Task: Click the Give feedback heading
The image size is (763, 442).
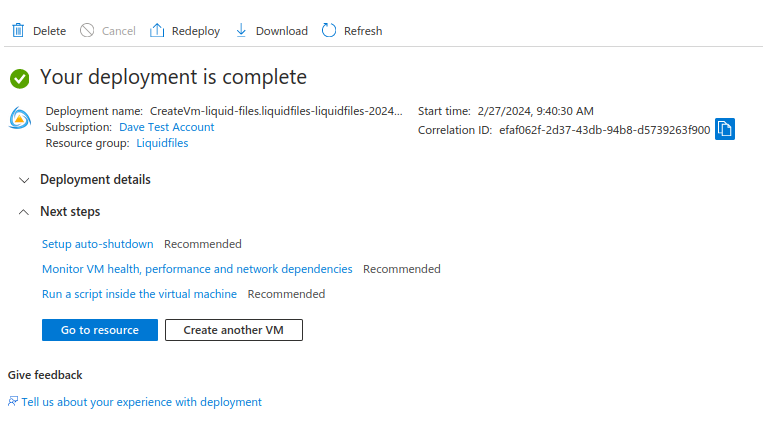Action: coord(45,375)
